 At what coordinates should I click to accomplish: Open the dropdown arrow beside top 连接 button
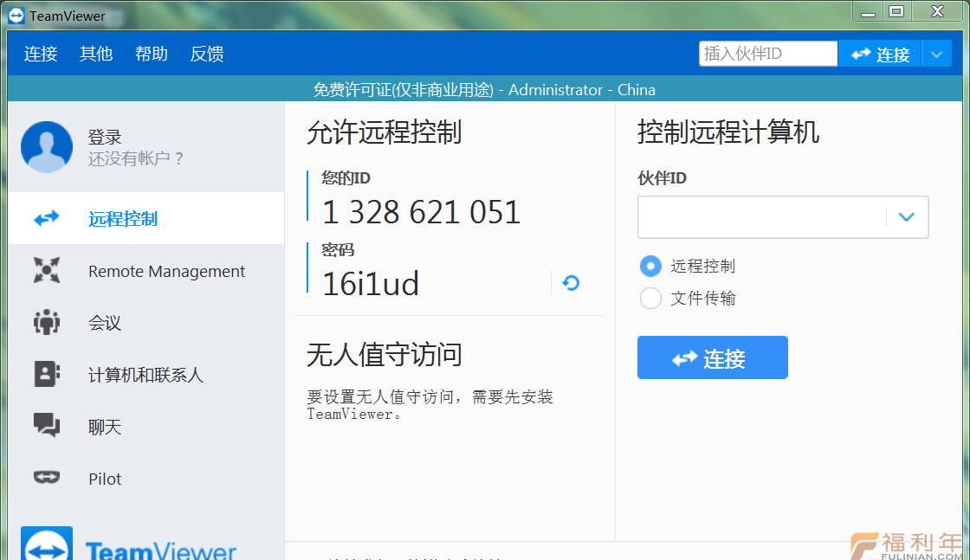click(x=936, y=55)
